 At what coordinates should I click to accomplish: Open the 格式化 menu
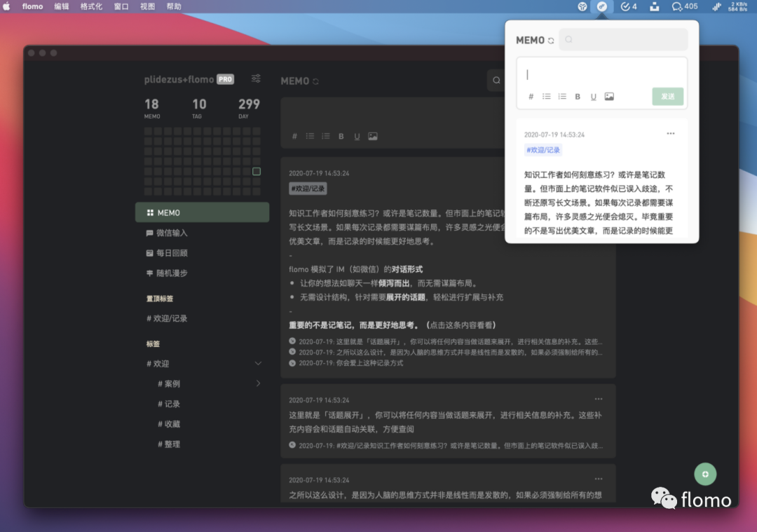pos(91,6)
